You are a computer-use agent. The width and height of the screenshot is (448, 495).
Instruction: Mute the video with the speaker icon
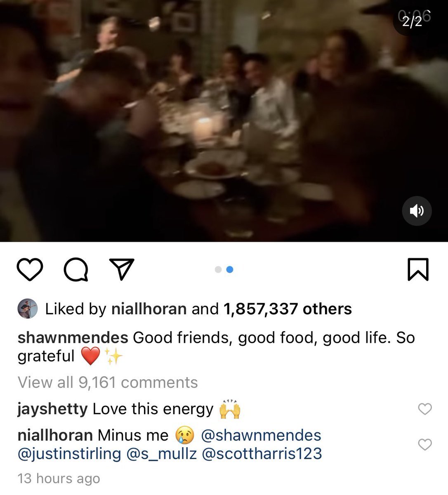point(417,211)
